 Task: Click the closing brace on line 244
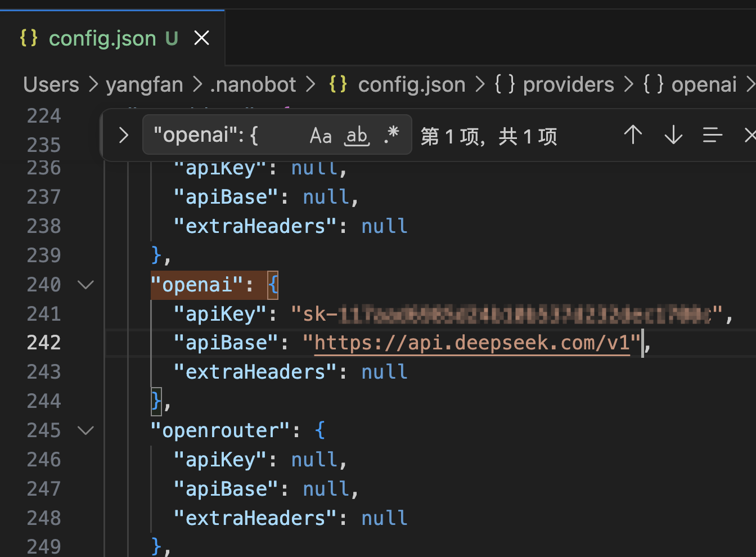pyautogui.click(x=156, y=401)
